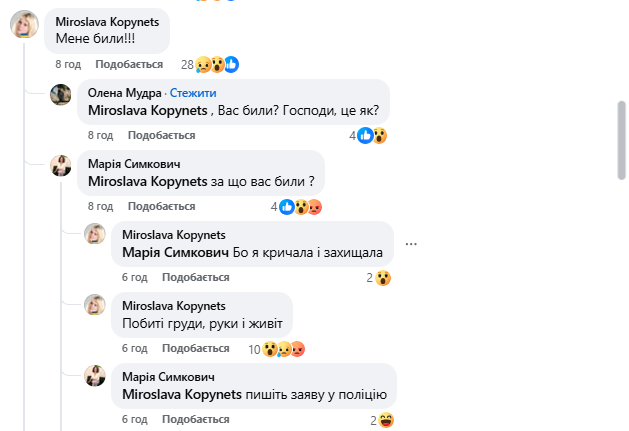The image size is (629, 431).
Task: Click "6 год" timestamp under "Побиті груди" comment
Action: 135,348
